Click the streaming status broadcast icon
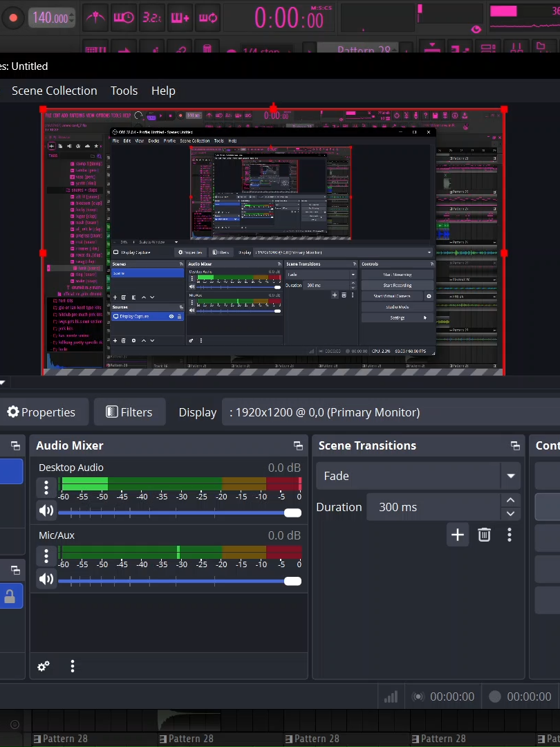 pyautogui.click(x=418, y=697)
